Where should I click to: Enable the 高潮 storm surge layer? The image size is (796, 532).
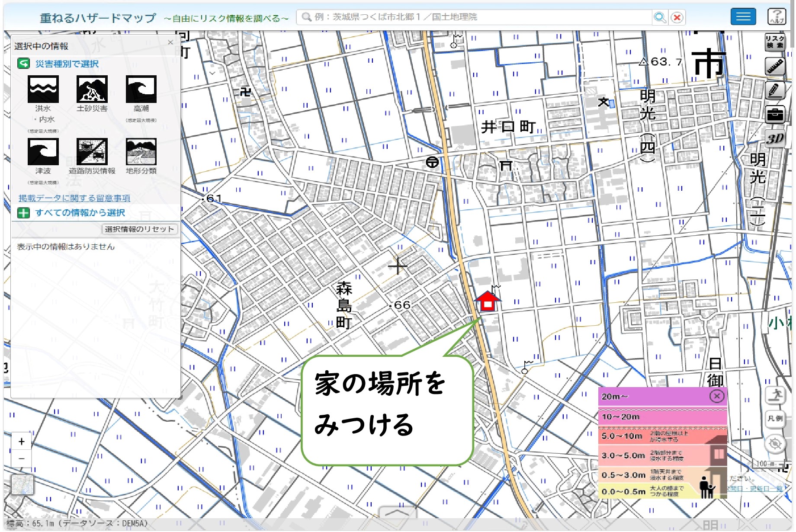pos(141,90)
